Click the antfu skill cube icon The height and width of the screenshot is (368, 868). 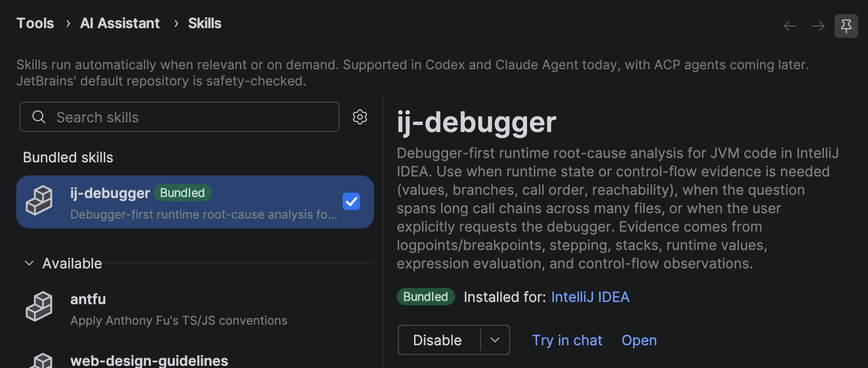pos(39,306)
